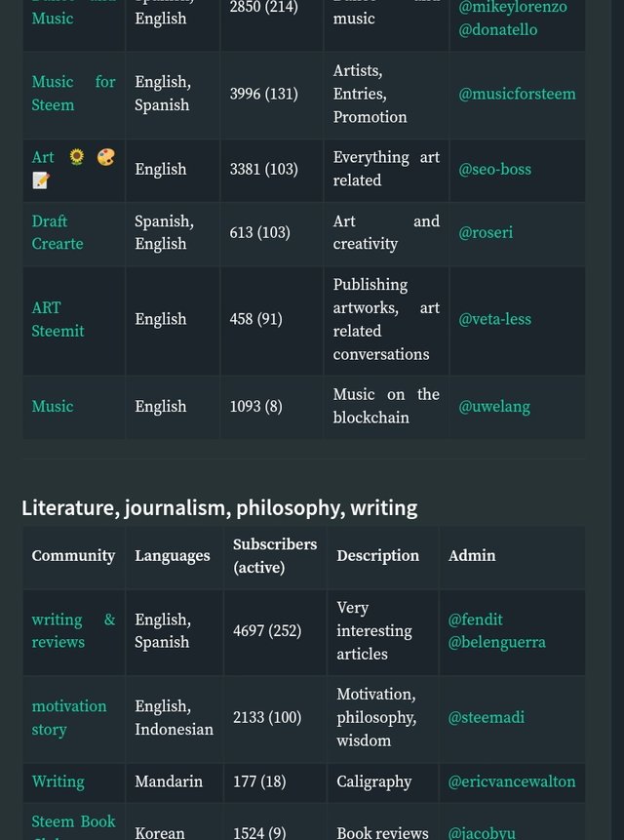Open the Music community link
The image size is (624, 840).
point(53,406)
